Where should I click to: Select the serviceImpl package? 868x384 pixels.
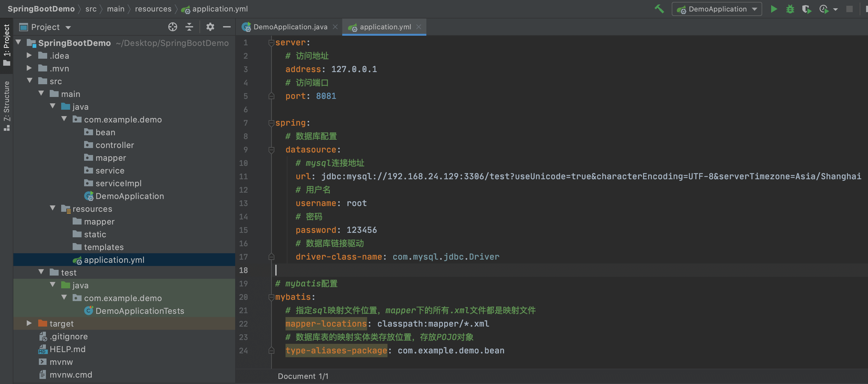(118, 183)
